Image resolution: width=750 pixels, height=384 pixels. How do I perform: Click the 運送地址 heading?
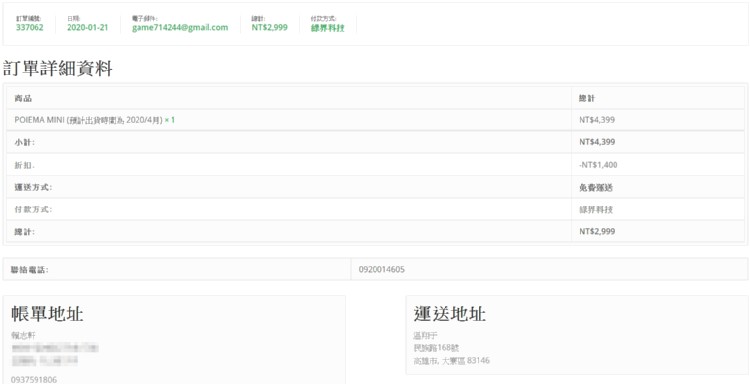pos(450,314)
